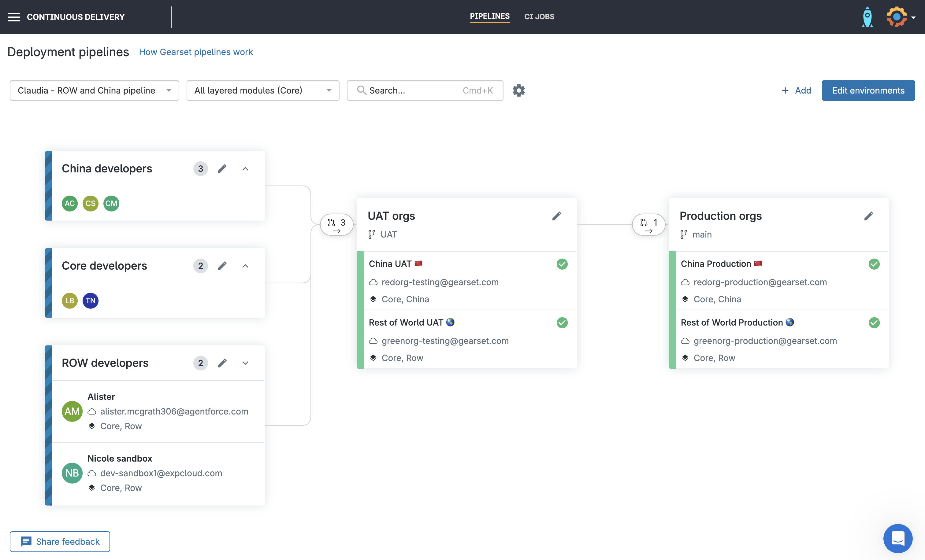This screenshot has height=560, width=925.
Task: View the 3 pending promotions to UAT
Action: [336, 224]
